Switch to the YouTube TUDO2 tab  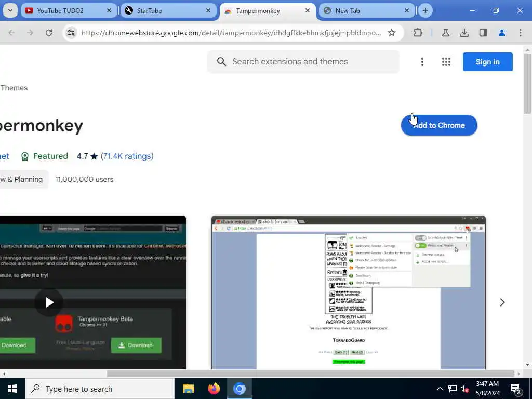pos(69,10)
